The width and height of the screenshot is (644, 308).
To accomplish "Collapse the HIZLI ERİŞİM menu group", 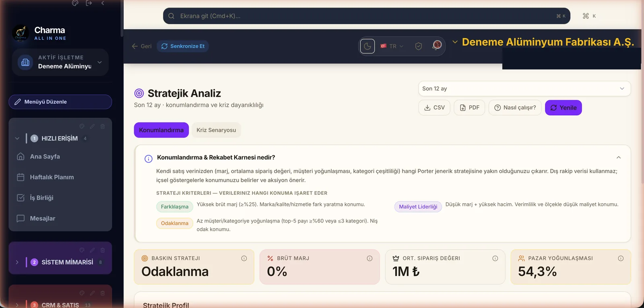I will (17, 138).
